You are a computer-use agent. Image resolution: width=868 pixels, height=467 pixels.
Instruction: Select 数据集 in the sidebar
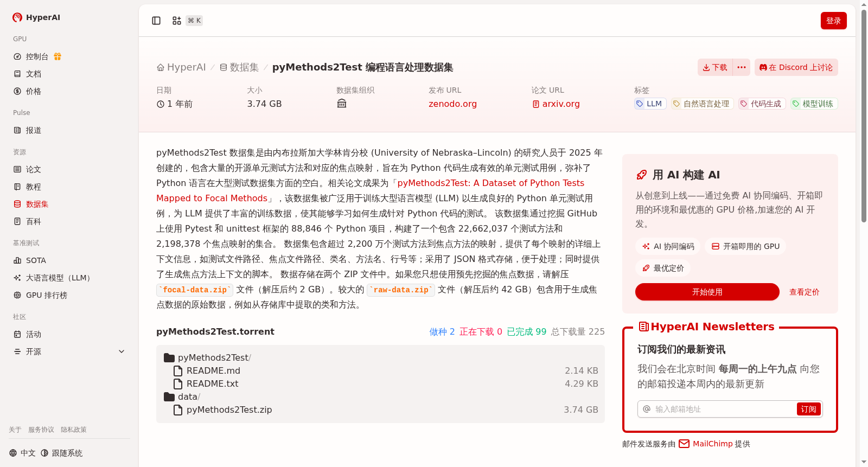click(37, 204)
